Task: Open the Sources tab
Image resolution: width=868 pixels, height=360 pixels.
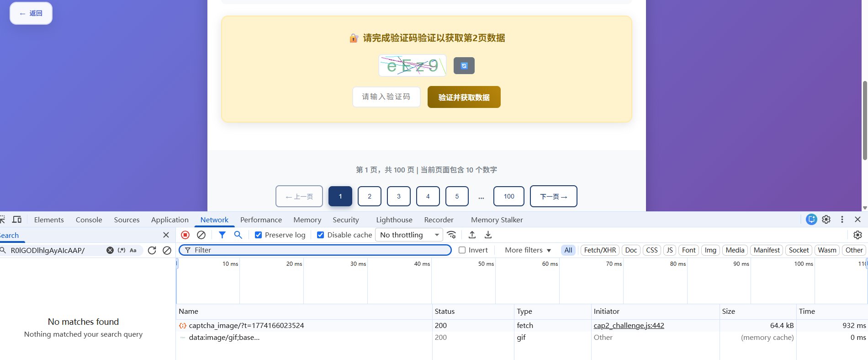Action: point(127,220)
